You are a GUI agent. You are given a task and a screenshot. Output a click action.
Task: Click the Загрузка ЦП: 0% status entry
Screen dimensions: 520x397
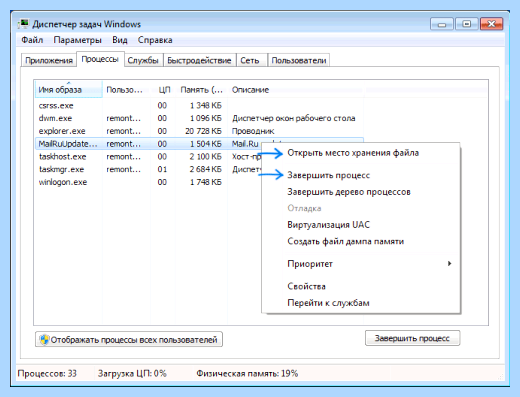(x=132, y=373)
